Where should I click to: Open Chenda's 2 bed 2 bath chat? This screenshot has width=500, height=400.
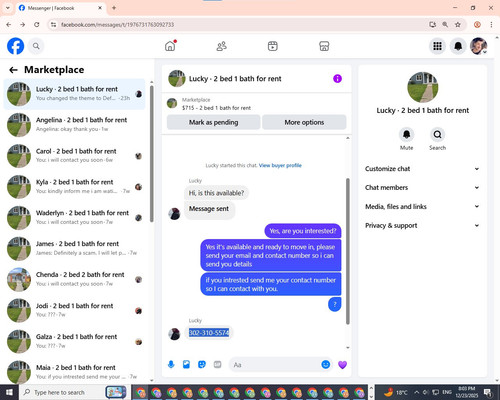click(x=74, y=279)
